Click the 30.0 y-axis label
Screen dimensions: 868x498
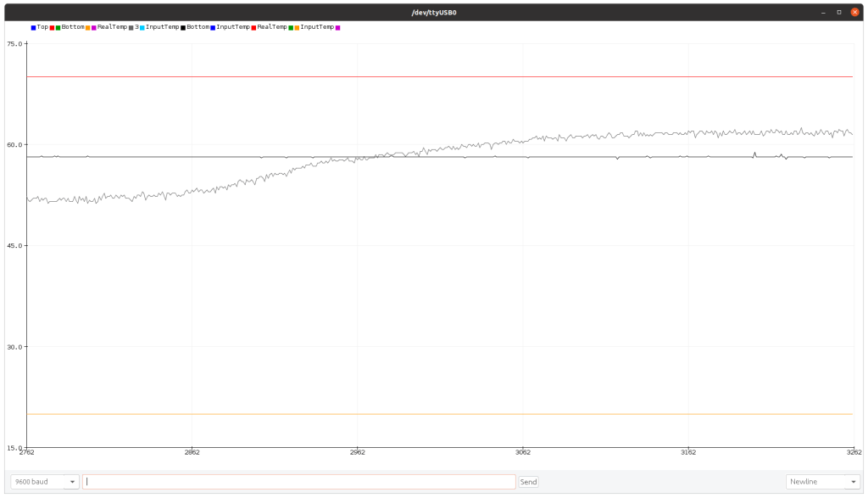[x=15, y=347]
